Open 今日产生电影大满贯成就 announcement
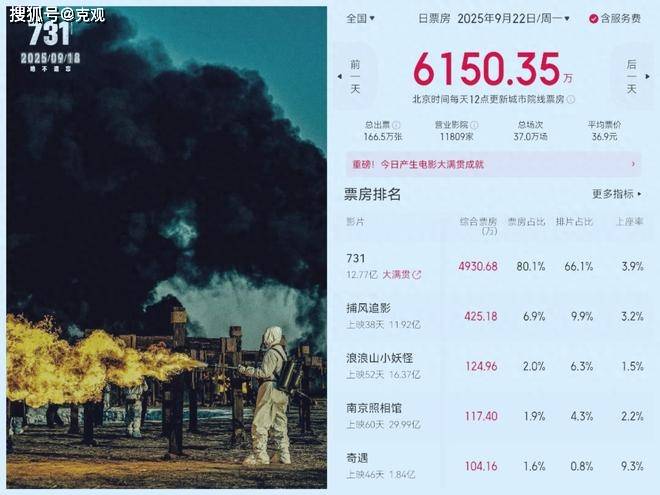The image size is (660, 495). pyautogui.click(x=432, y=164)
